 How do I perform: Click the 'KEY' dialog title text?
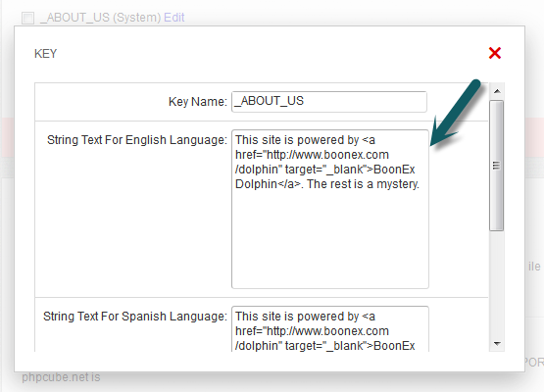(x=45, y=54)
